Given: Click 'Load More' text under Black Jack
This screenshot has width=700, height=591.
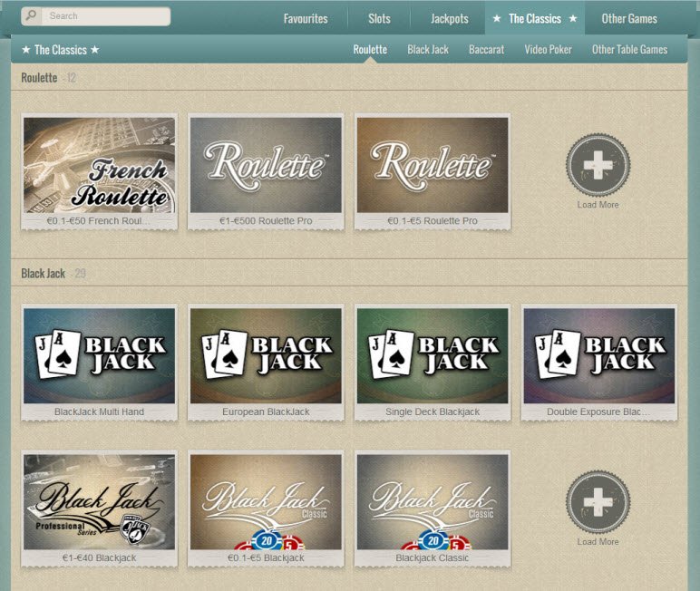Looking at the screenshot, I should (x=598, y=541).
